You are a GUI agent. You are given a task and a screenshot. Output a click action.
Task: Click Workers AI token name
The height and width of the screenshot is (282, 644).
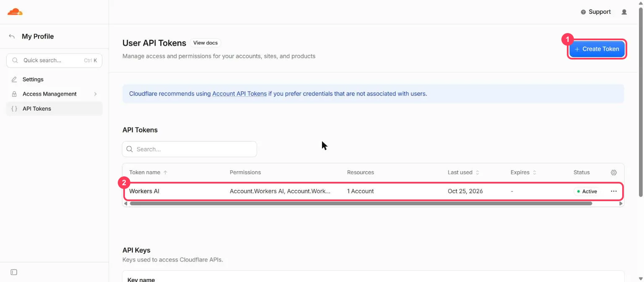click(x=144, y=191)
